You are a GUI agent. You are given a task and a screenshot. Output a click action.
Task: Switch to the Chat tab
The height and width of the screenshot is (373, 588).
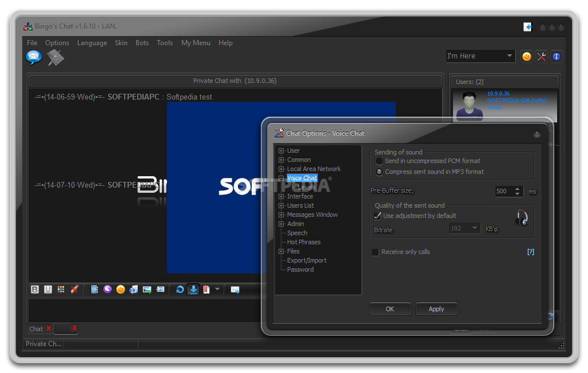[36, 329]
